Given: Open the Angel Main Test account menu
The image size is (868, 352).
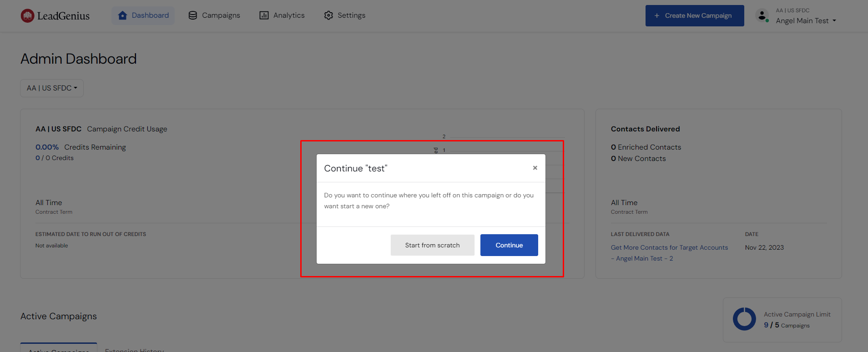Looking at the screenshot, I should pos(806,21).
